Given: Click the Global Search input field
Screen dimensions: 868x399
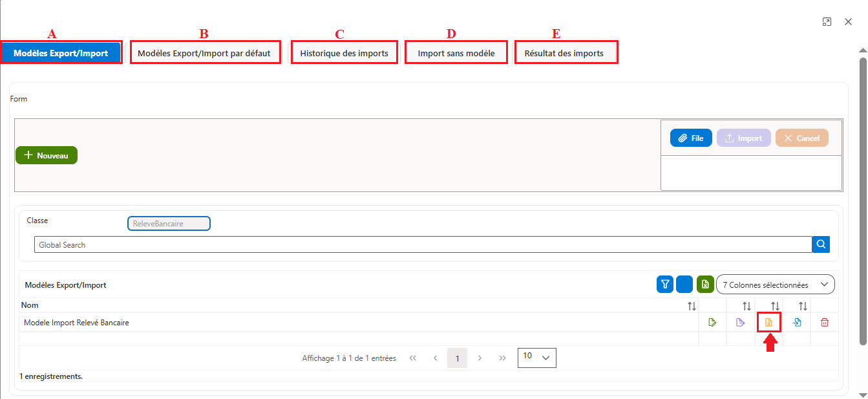Looking at the screenshot, I should [423, 244].
